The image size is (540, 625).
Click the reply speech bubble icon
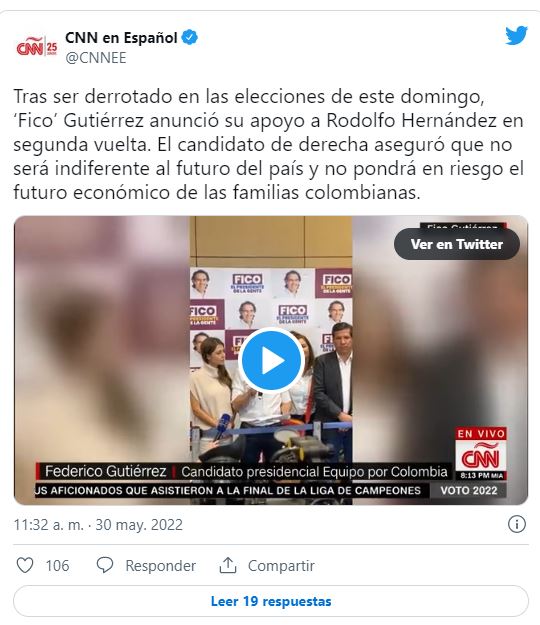click(x=105, y=565)
